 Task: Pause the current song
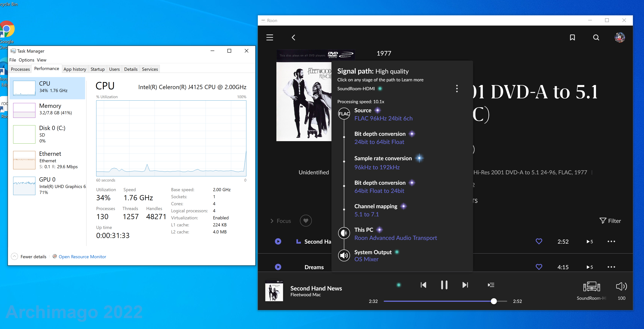point(444,285)
